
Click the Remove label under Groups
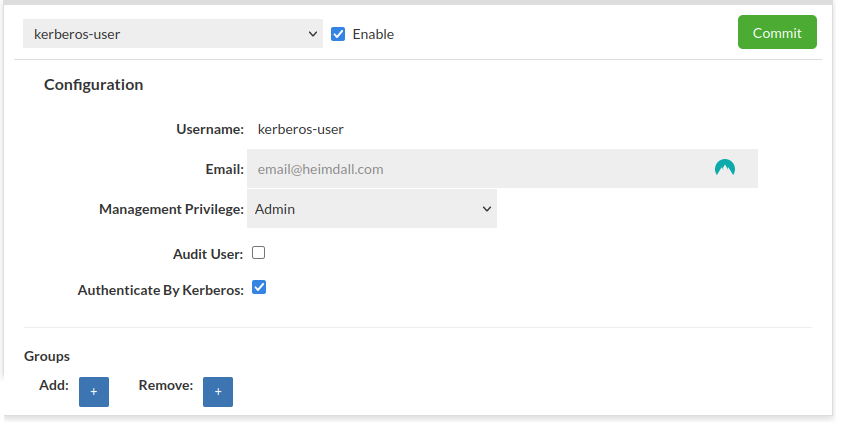pos(165,385)
